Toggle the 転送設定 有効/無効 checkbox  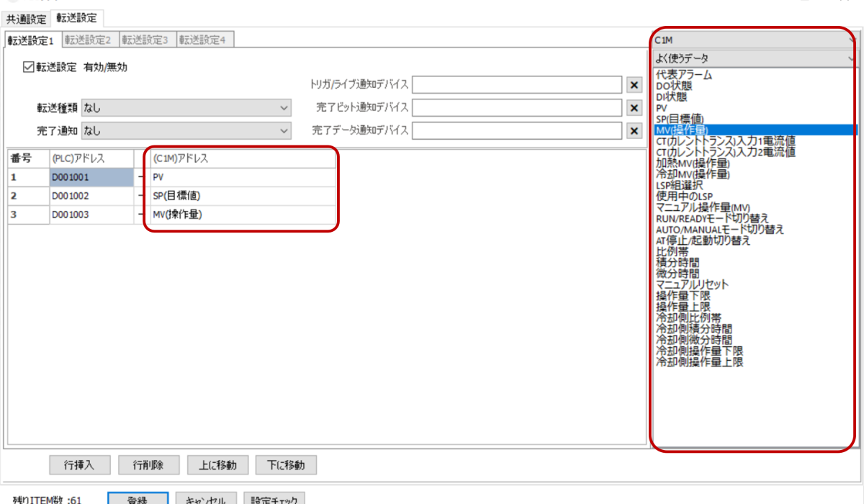point(29,68)
